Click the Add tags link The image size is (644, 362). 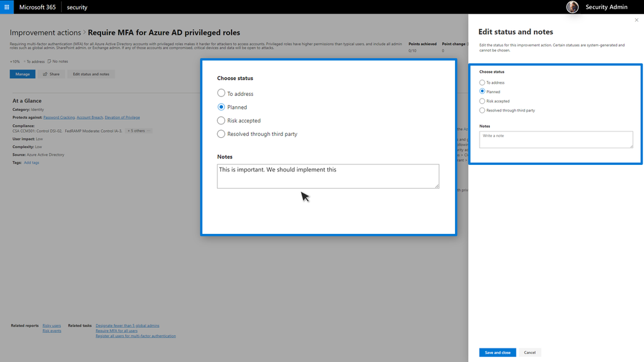tap(32, 162)
